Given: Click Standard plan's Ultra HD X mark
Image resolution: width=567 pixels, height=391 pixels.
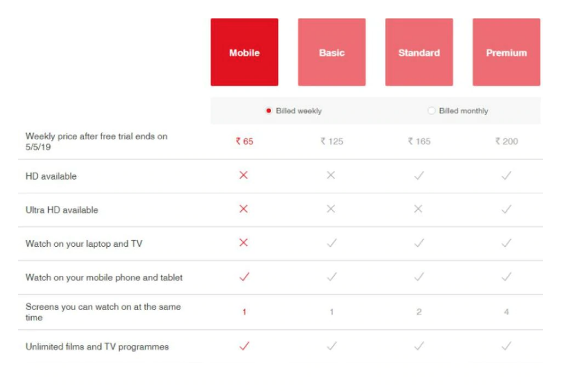Looking at the screenshot, I should (x=418, y=209).
